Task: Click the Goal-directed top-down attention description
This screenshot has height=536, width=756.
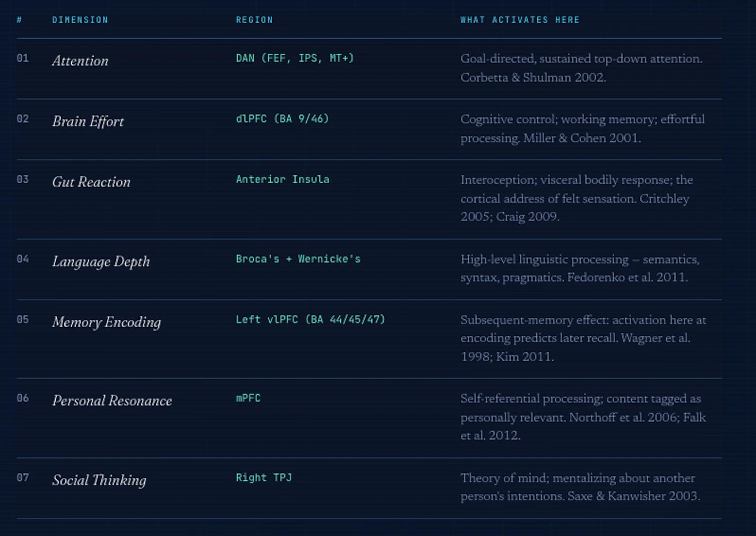Action: click(x=582, y=68)
